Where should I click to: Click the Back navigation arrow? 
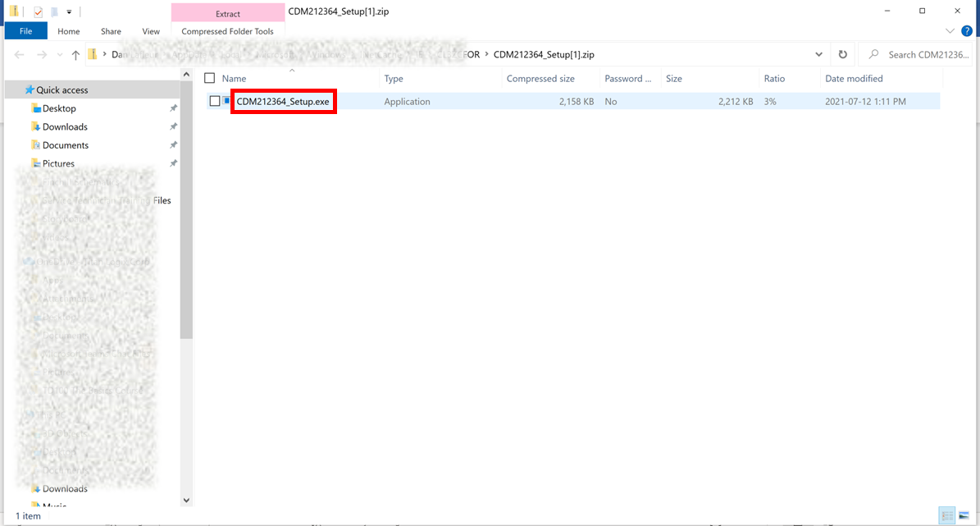[20, 55]
